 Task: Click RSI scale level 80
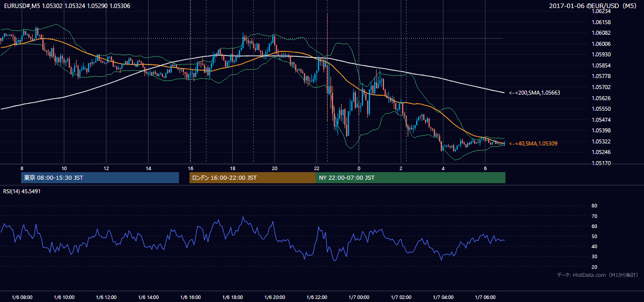594,206
